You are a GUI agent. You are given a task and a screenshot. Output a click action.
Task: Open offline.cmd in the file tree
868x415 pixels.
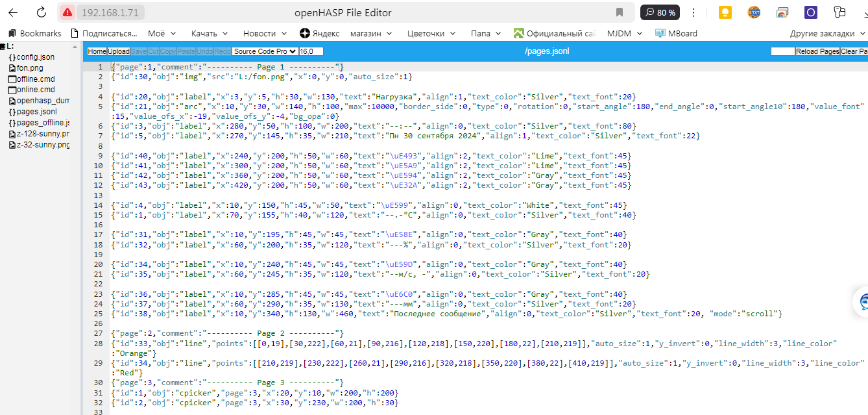(36, 79)
